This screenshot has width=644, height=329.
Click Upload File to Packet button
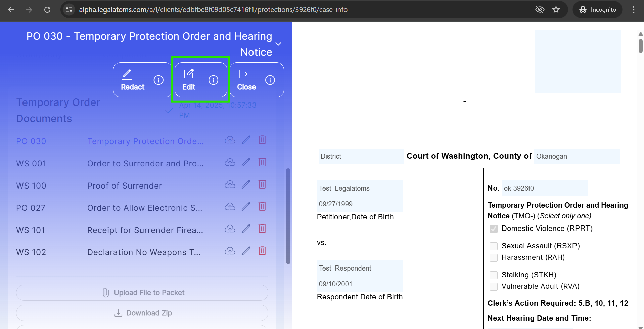pos(142,293)
